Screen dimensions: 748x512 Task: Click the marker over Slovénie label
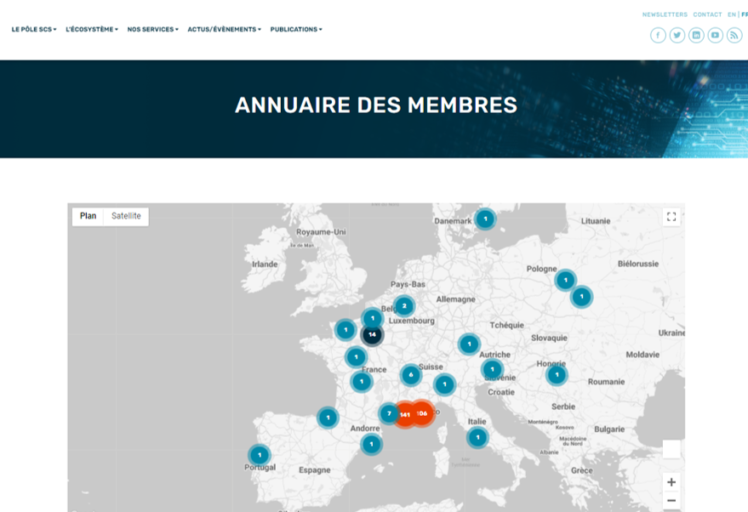(x=492, y=369)
